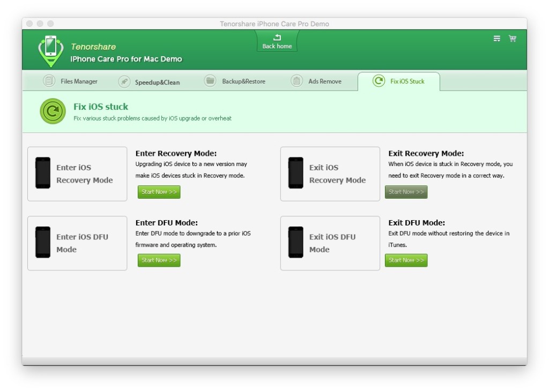Image resolution: width=549 pixels, height=392 pixels.
Task: Click the large Fix iOS stuck refresh icon
Action: click(x=53, y=111)
